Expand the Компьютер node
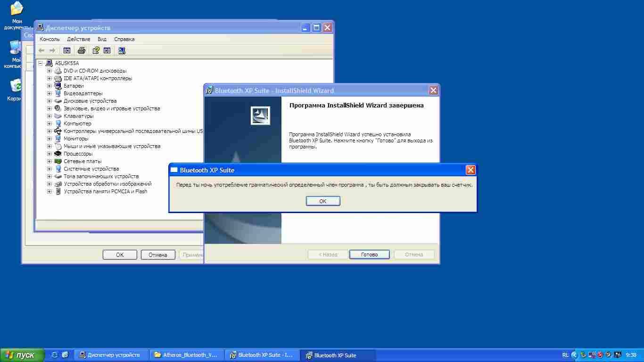644x362 pixels. pyautogui.click(x=50, y=123)
